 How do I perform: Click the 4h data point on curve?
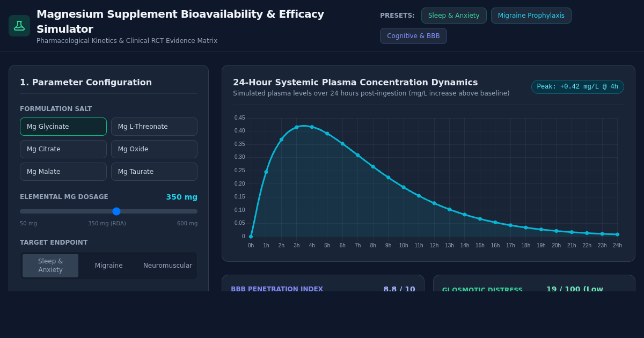pyautogui.click(x=312, y=127)
